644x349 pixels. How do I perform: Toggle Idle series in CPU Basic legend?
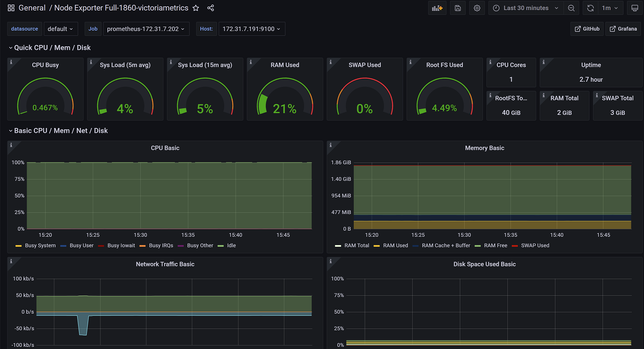[231, 245]
